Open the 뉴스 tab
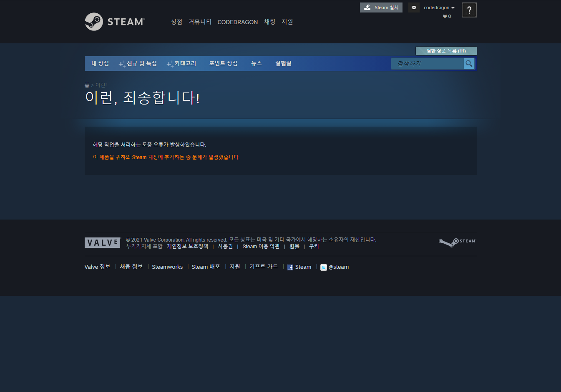The height and width of the screenshot is (392, 561). (x=257, y=63)
